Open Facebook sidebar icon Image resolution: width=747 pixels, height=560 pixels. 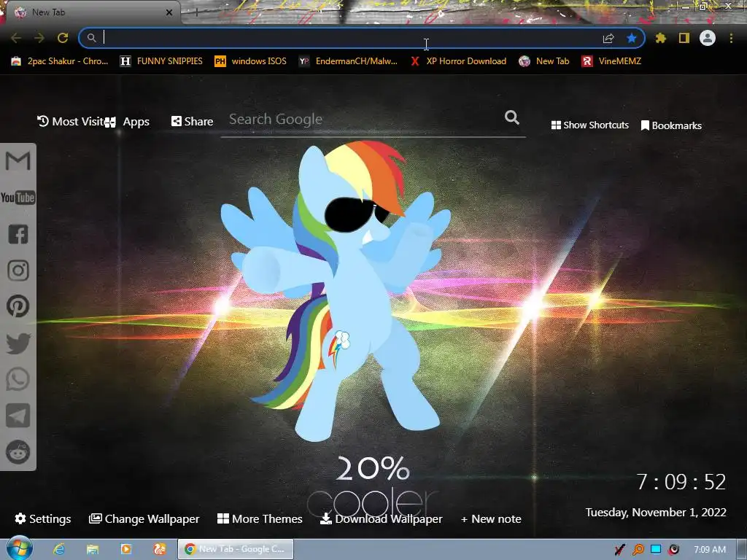pos(18,234)
